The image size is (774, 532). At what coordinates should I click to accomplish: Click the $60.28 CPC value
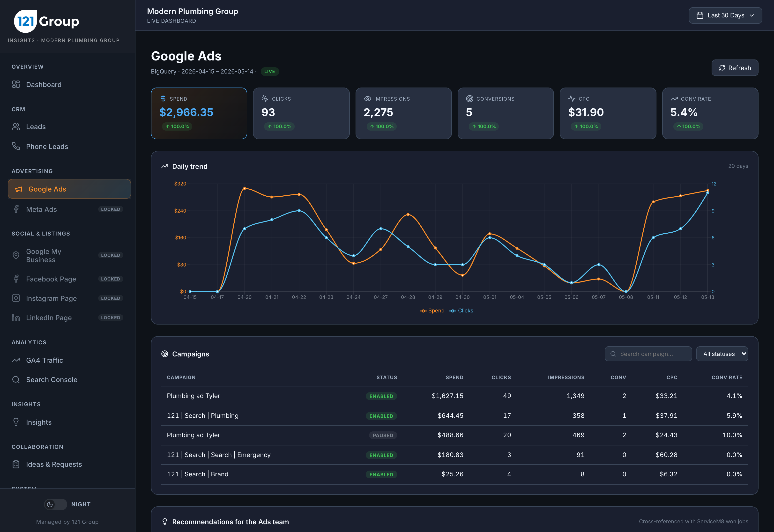pos(666,455)
